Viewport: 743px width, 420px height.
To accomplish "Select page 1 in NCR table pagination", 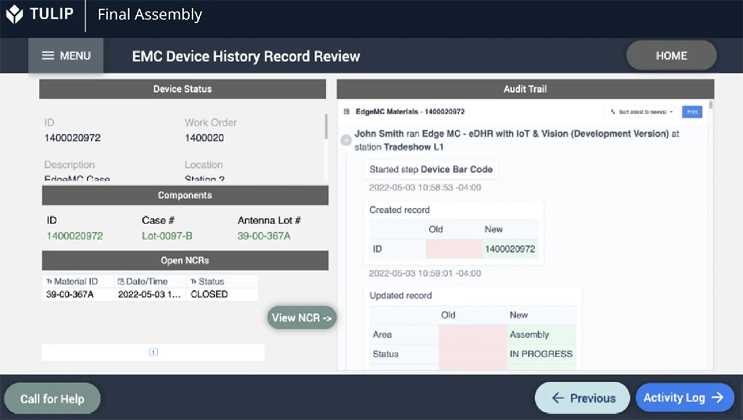I will coord(153,352).
